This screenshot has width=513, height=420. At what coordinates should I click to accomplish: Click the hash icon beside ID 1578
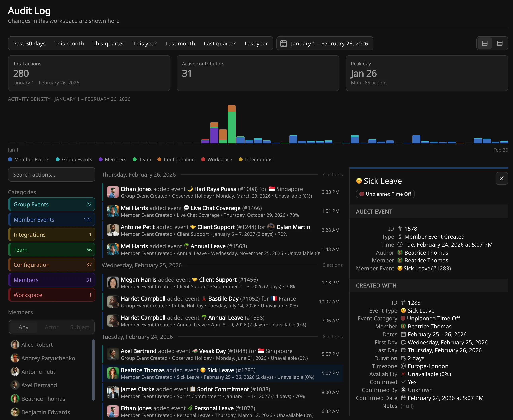[x=400, y=228]
